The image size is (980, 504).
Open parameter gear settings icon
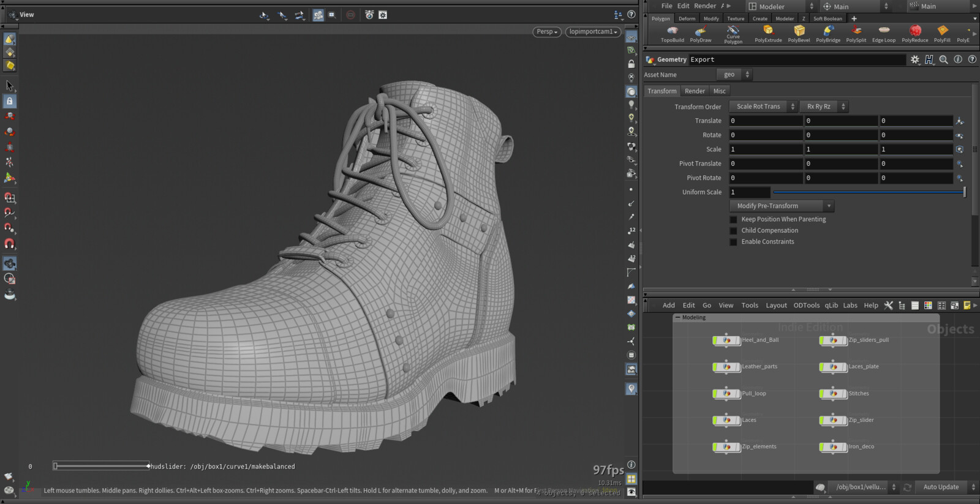[914, 59]
